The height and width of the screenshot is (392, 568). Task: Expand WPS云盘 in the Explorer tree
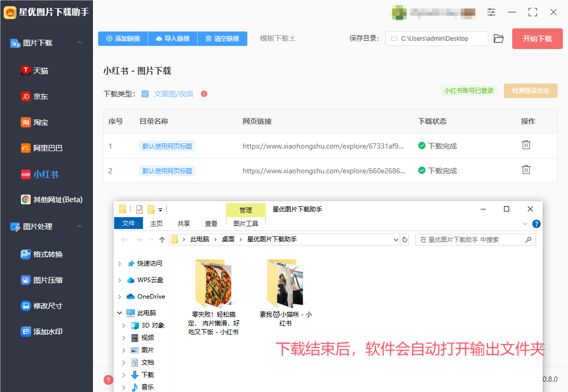pyautogui.click(x=120, y=280)
